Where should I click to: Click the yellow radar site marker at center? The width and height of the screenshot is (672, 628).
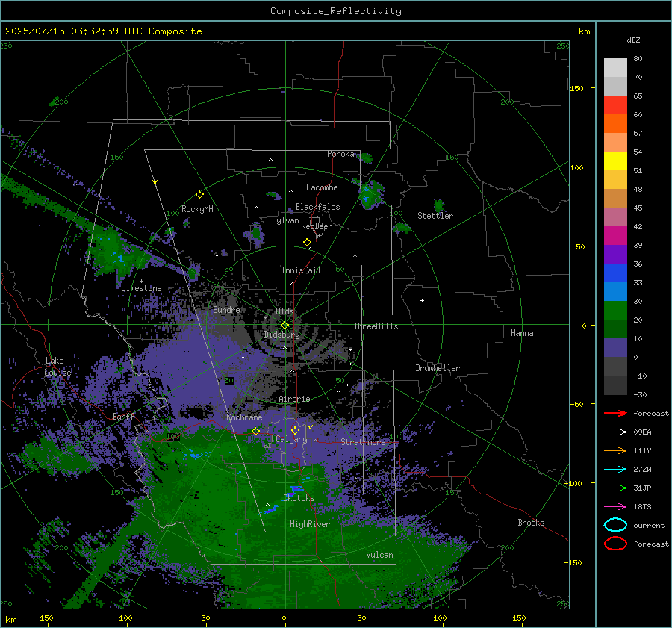pos(284,326)
